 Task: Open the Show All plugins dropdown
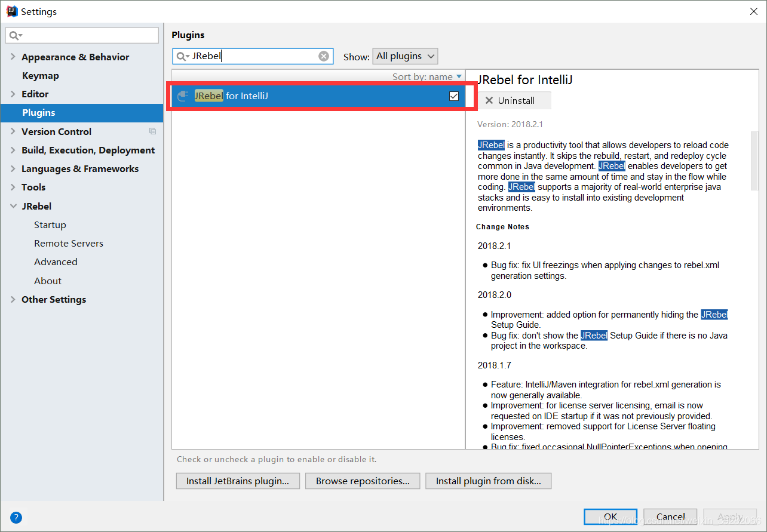pos(405,56)
